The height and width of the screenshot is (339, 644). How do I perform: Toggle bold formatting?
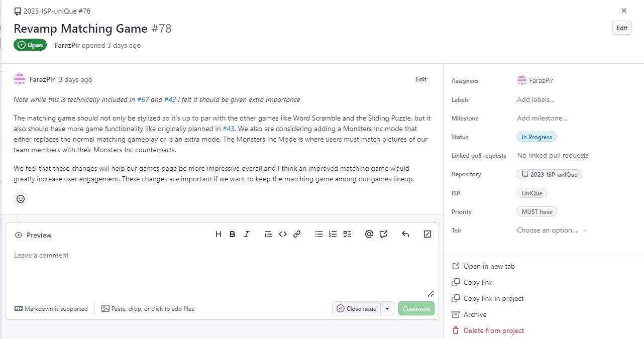232,234
